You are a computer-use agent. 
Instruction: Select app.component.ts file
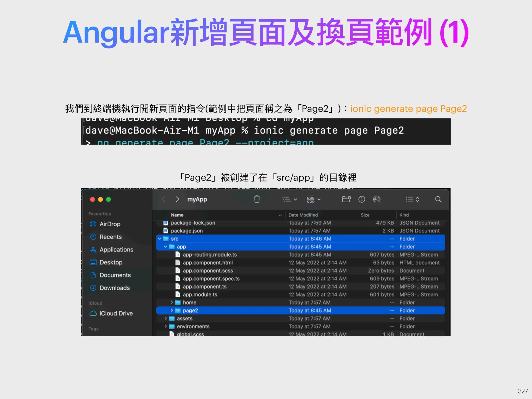301,287
